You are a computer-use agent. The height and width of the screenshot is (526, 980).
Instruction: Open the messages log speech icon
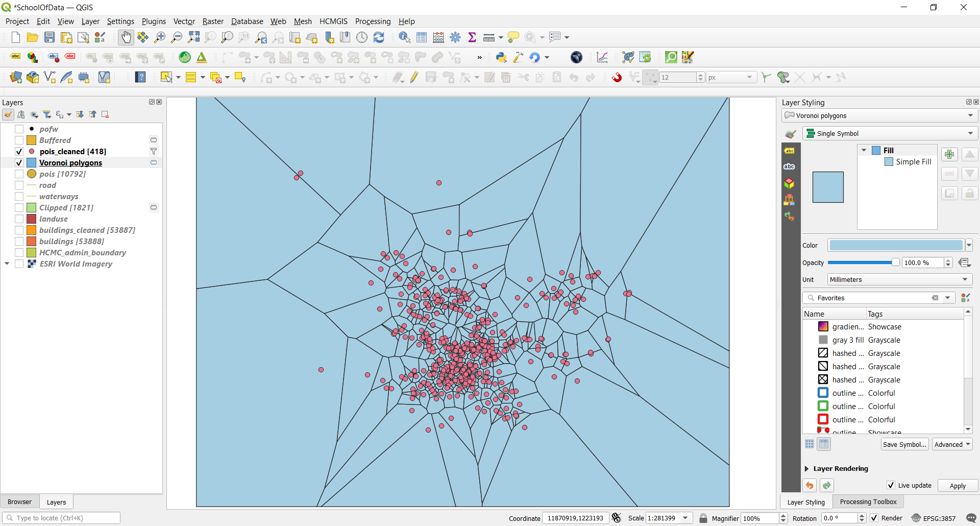click(x=971, y=518)
